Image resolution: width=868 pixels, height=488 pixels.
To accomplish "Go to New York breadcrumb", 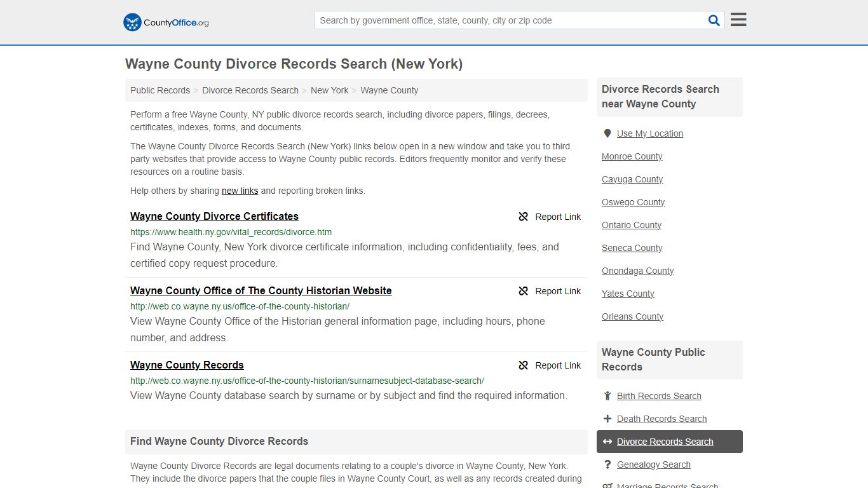I will tap(329, 90).
